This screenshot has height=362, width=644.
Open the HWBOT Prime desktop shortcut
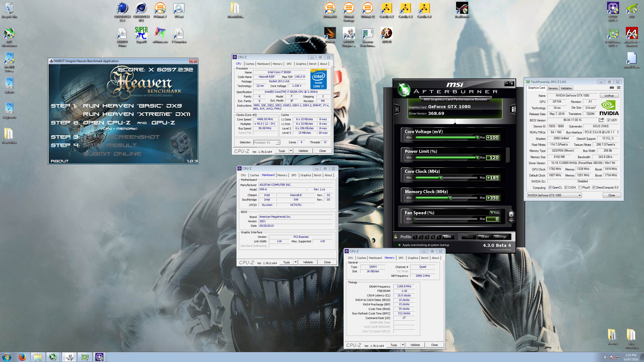click(122, 37)
